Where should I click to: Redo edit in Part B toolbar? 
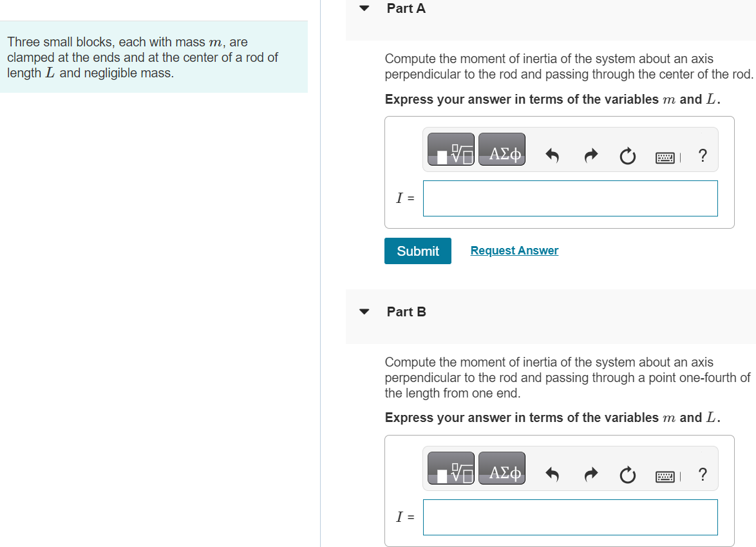click(x=591, y=475)
